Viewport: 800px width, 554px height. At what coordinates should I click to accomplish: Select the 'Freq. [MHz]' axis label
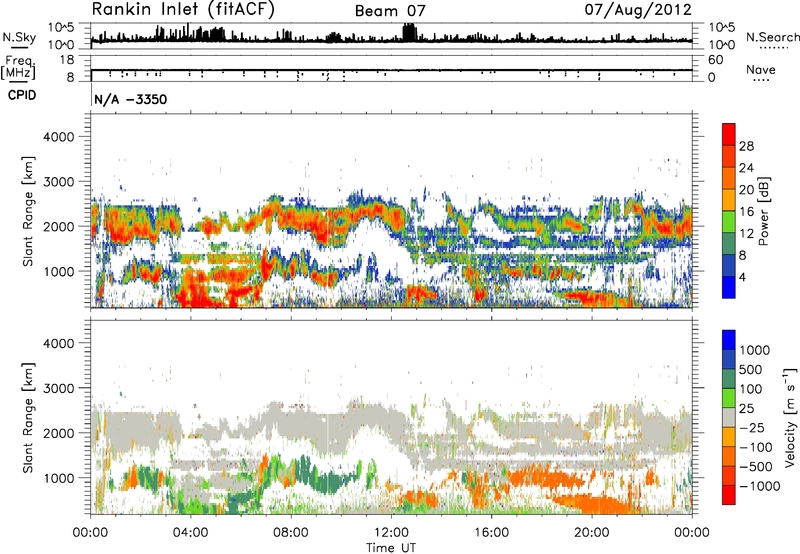(x=18, y=67)
